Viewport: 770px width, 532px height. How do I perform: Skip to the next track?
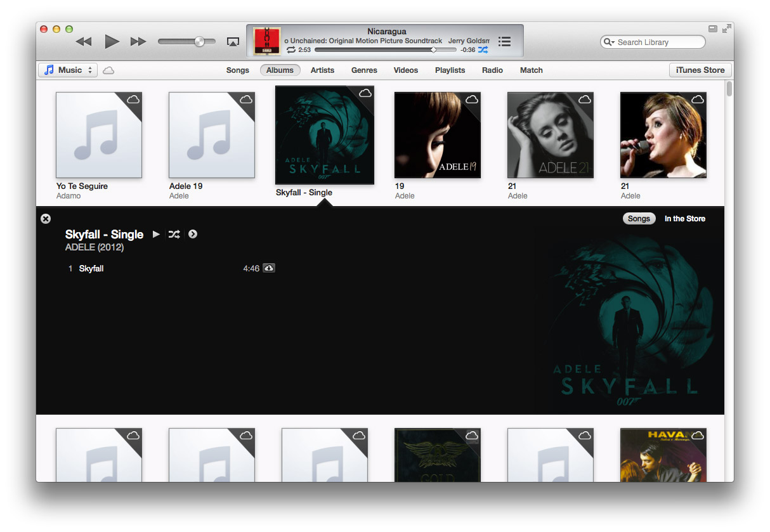coord(138,42)
